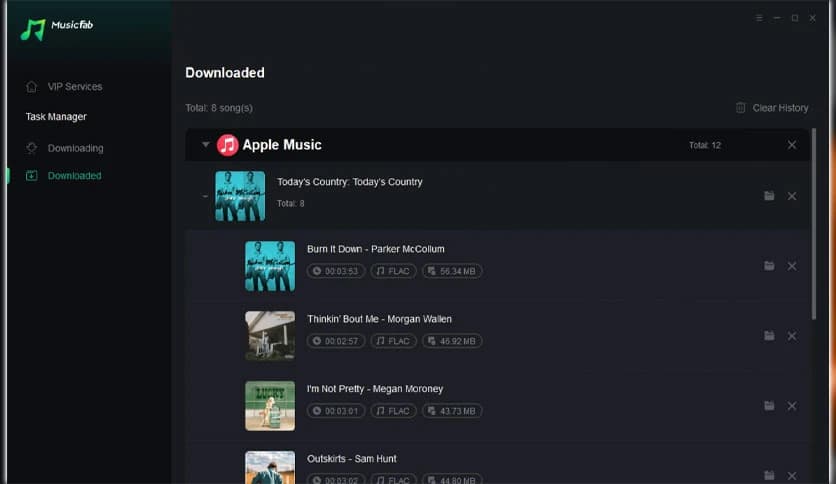Viewport: 836px width, 484px height.
Task: Maximize the Musicfab window
Action: pyautogui.click(x=795, y=18)
